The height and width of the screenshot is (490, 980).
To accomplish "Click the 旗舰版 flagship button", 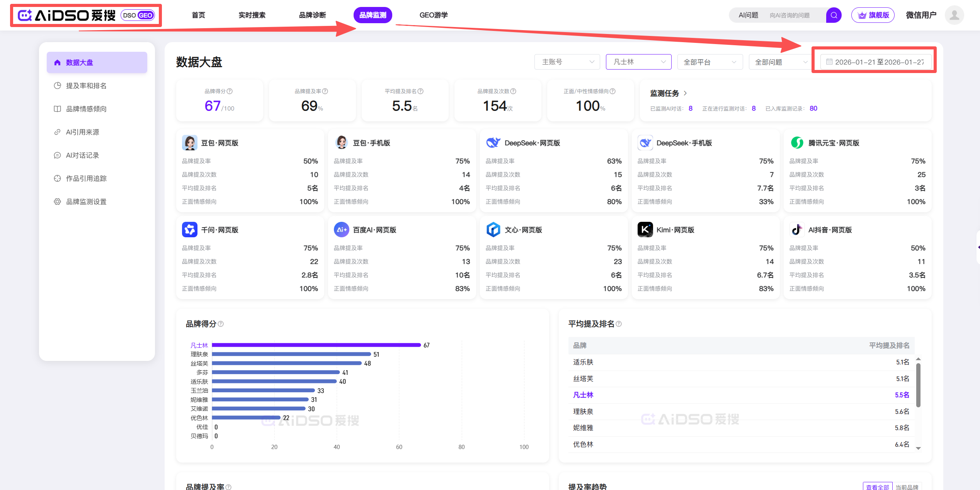I will click(x=873, y=15).
